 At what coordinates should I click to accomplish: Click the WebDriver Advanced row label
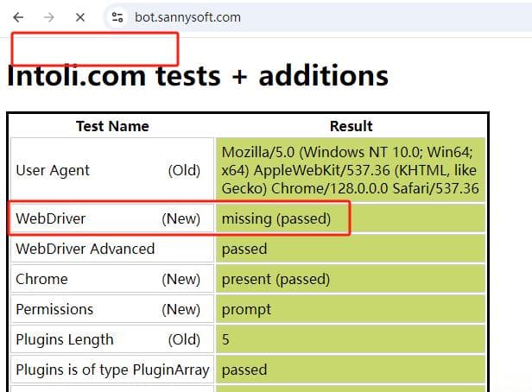pyautogui.click(x=112, y=249)
